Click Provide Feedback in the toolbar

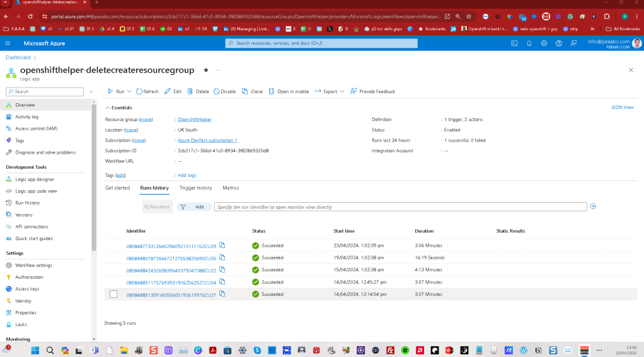372,91
